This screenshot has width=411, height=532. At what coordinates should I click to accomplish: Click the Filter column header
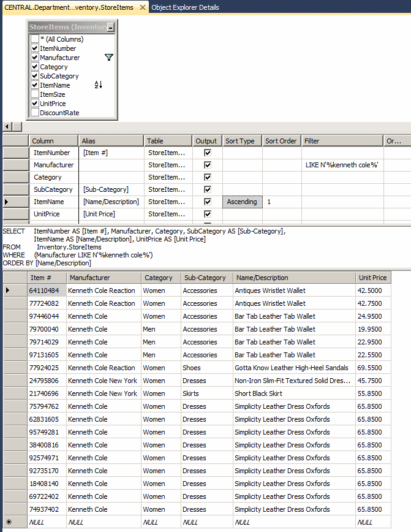click(342, 141)
